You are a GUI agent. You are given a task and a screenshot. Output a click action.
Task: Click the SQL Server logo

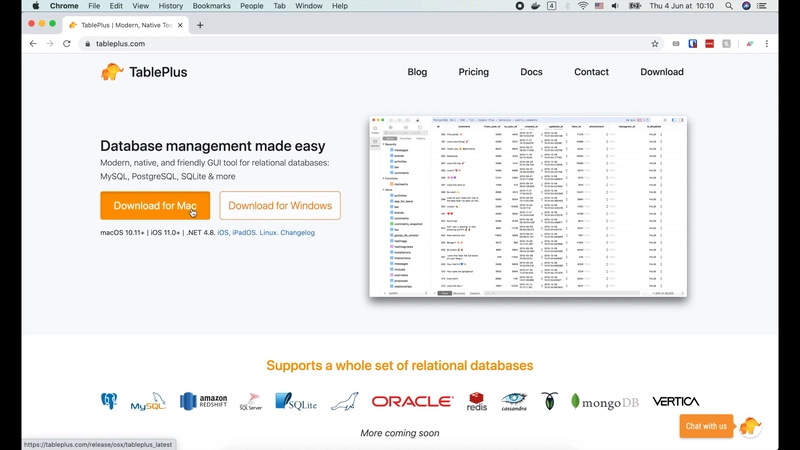[x=251, y=402]
